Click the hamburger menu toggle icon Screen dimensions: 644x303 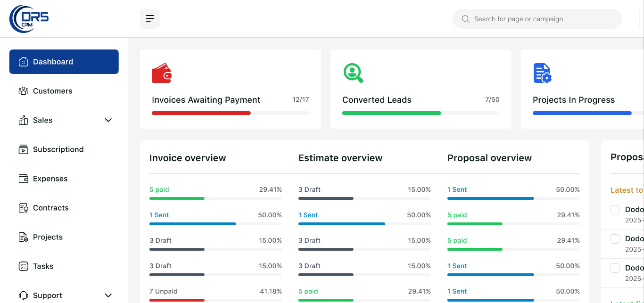pyautogui.click(x=150, y=19)
